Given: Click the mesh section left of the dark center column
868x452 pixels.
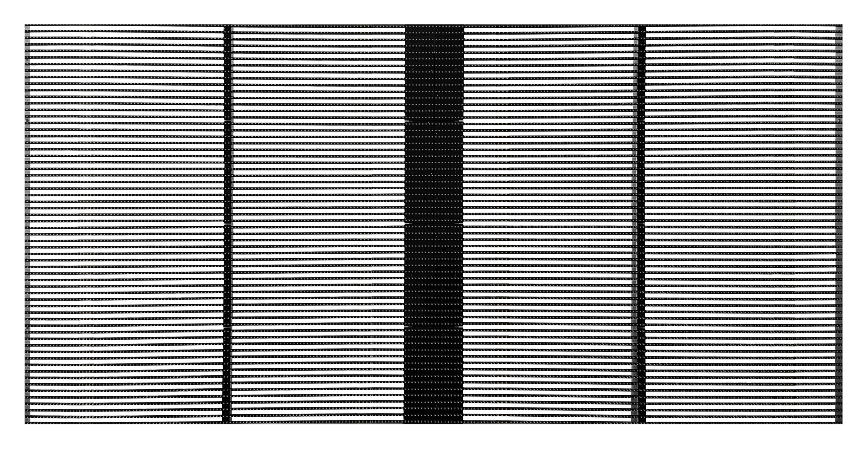Looking at the screenshot, I should tap(317, 224).
